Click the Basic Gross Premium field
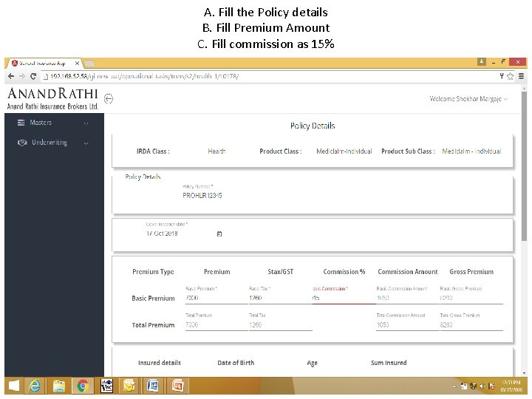The image size is (532, 399). click(x=471, y=298)
